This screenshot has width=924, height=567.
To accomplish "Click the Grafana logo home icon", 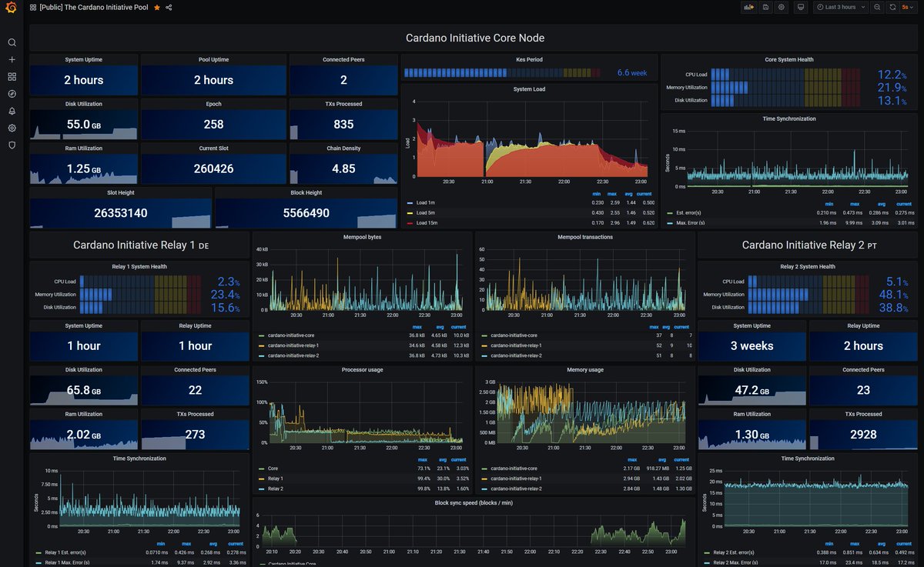I will 12,8.
